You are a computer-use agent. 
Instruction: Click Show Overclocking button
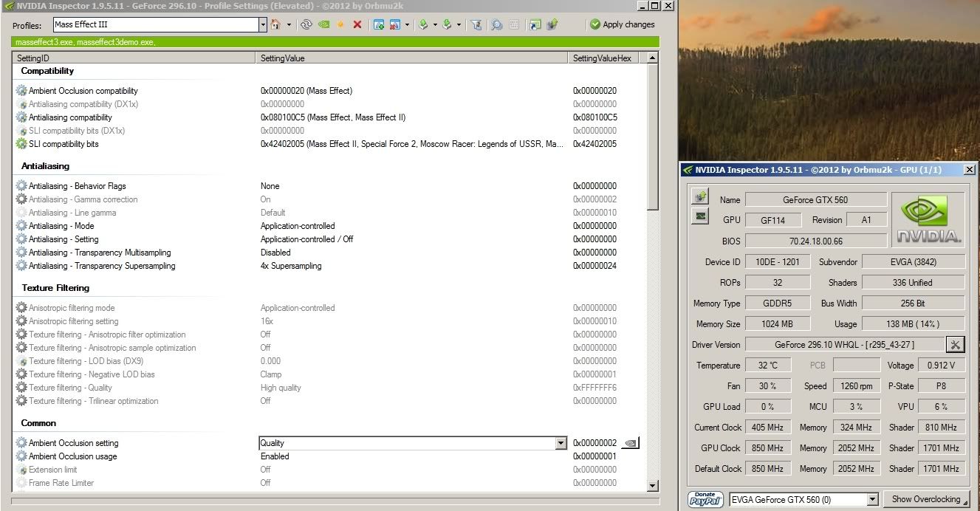click(x=925, y=499)
